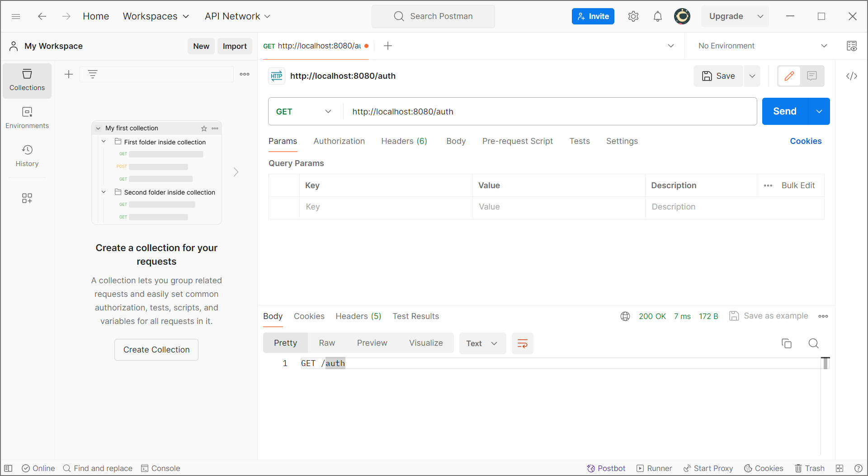Screen dimensions: 868x476
Task: Open Query Params column options ellipsis
Action: [x=768, y=186]
